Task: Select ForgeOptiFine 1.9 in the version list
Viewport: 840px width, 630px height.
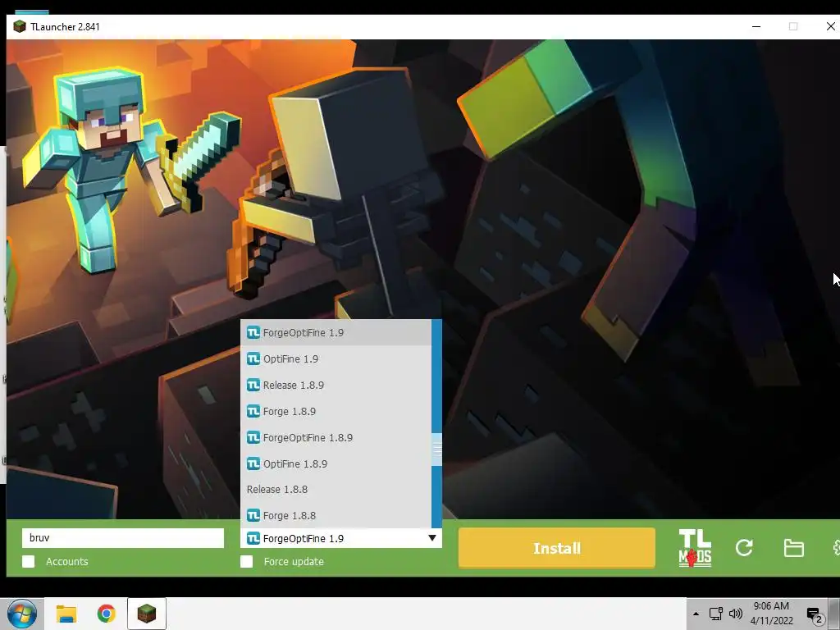Action: [x=336, y=333]
